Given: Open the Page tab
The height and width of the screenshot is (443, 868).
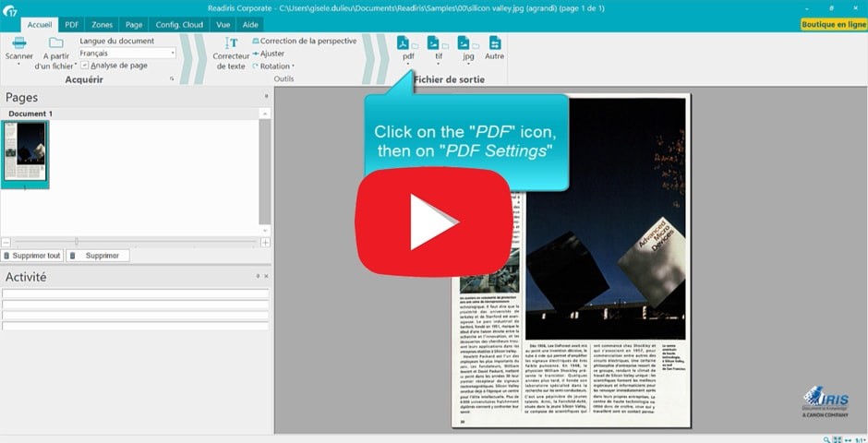Looking at the screenshot, I should coord(134,25).
